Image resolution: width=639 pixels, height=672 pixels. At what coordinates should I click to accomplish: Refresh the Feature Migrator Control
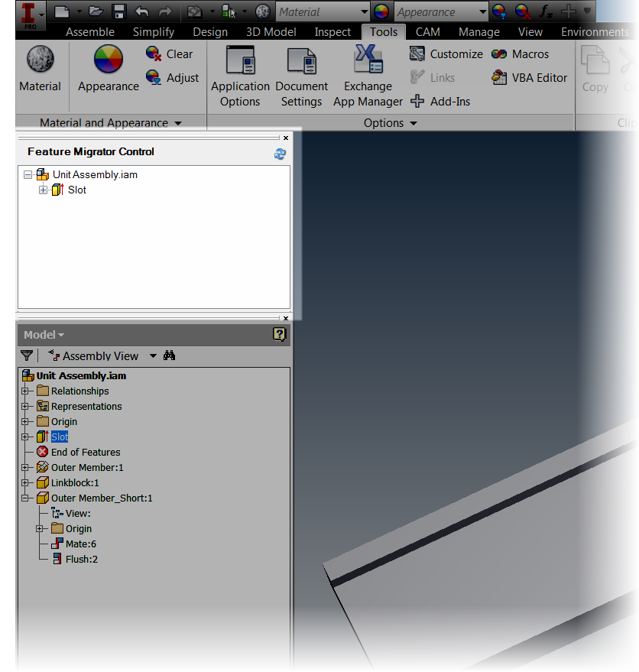pyautogui.click(x=280, y=153)
